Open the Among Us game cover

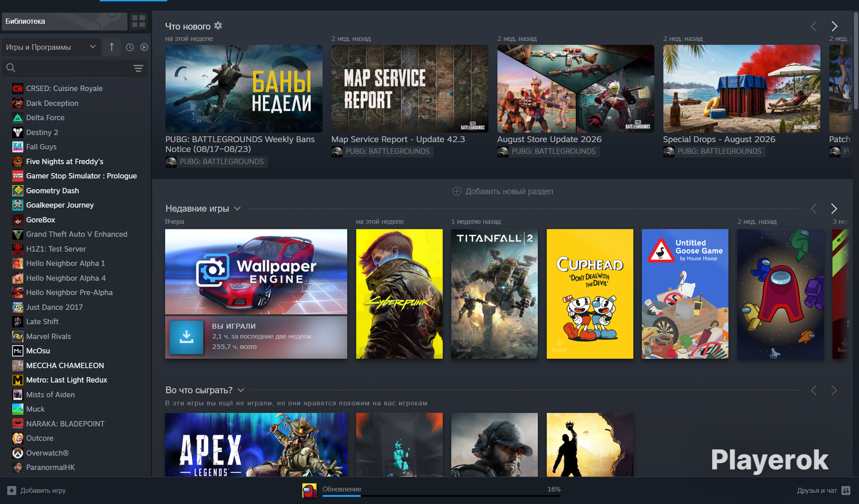pyautogui.click(x=780, y=294)
